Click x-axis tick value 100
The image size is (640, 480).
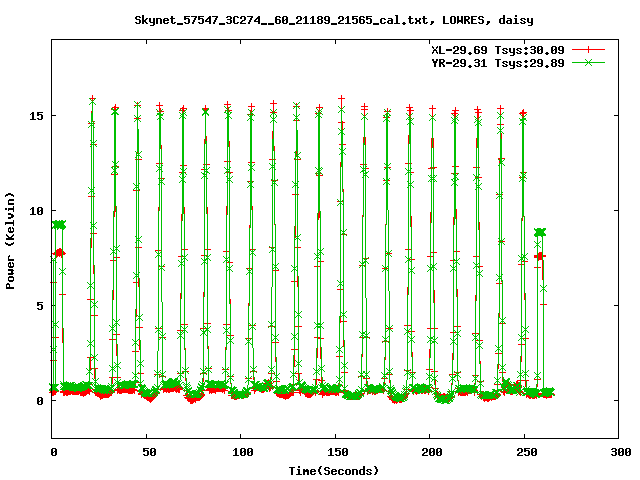click(x=243, y=452)
